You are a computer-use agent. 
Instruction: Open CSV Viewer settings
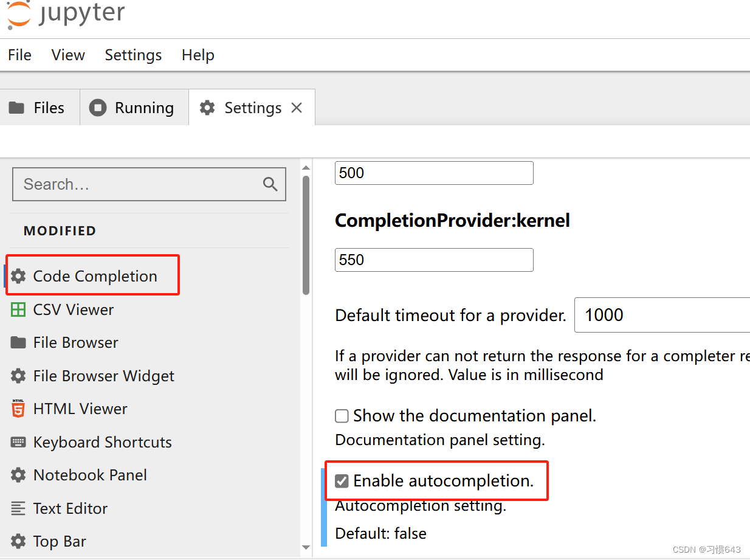tap(73, 309)
